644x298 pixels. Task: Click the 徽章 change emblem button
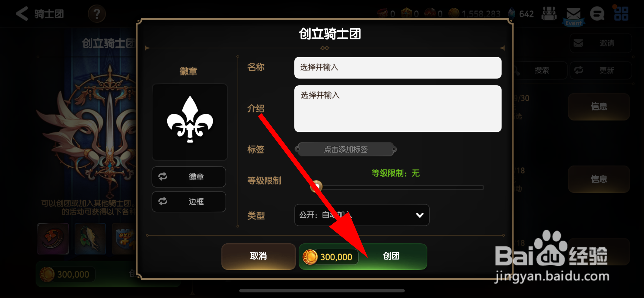pos(189,177)
